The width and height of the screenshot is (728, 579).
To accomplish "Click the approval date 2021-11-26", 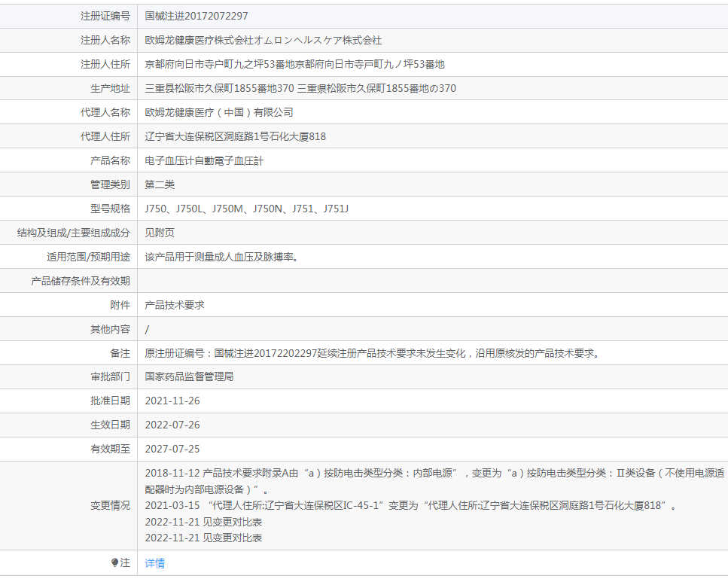I will [172, 401].
